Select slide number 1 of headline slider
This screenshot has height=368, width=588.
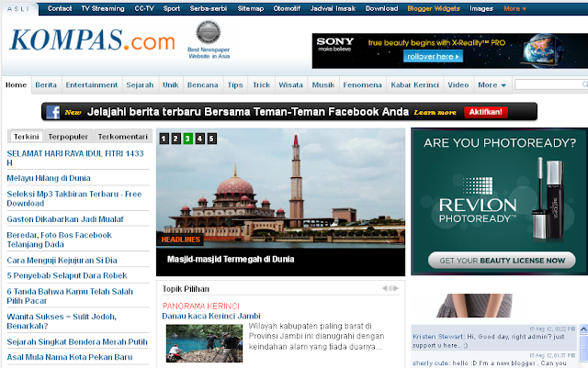point(164,139)
